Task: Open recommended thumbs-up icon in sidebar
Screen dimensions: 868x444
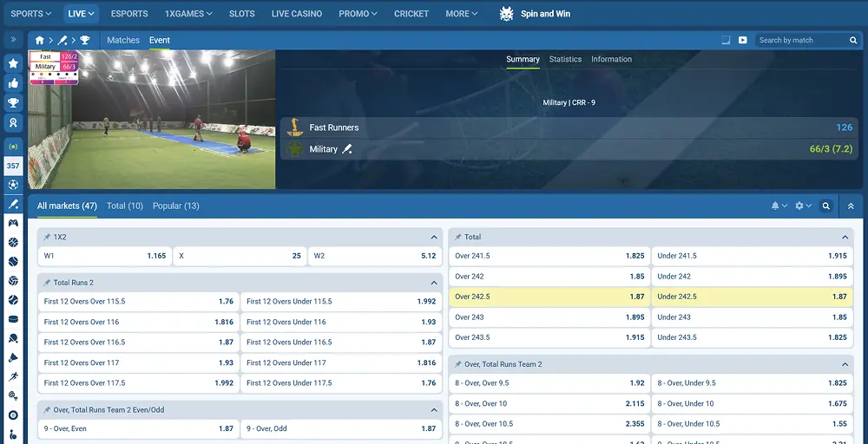Action: click(13, 83)
